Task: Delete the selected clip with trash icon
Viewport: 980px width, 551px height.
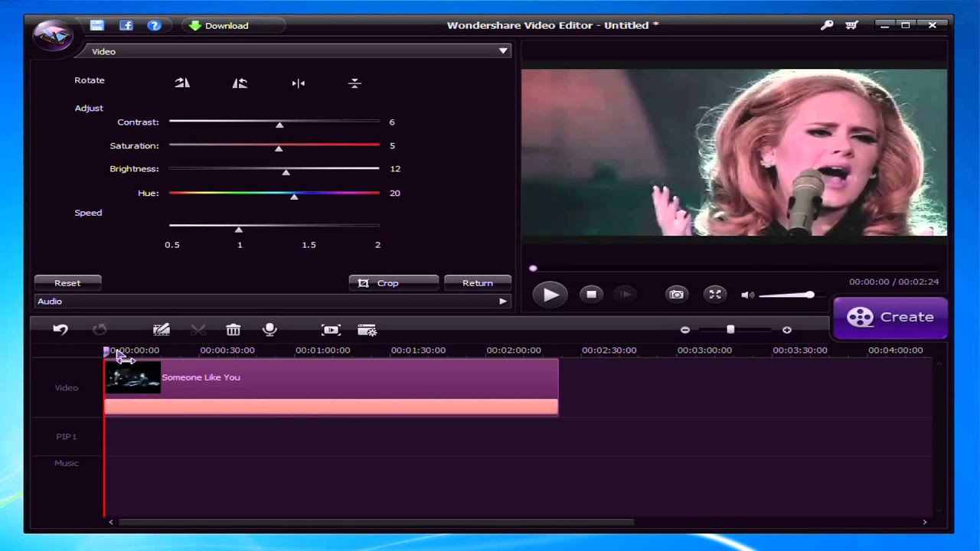Action: [234, 330]
